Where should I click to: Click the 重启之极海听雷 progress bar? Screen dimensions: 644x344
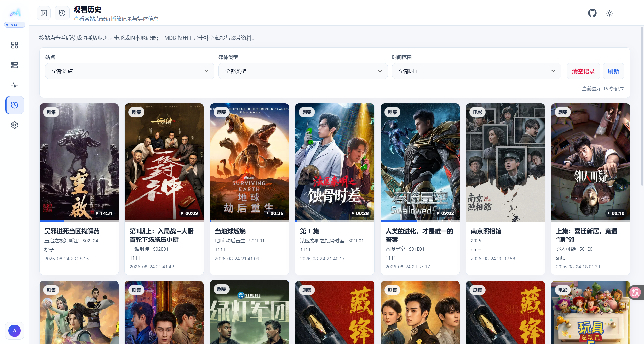79,221
